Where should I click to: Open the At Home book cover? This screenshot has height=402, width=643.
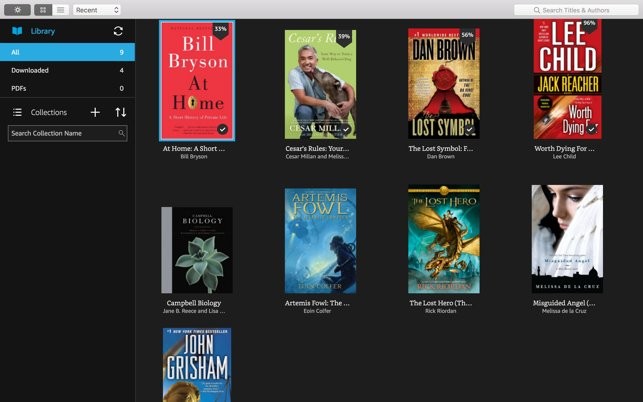point(197,80)
